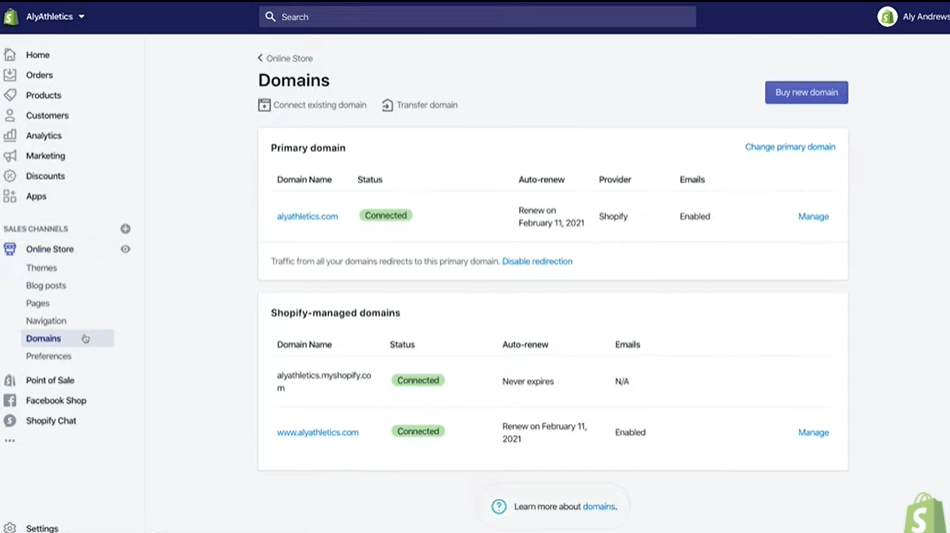The image size is (950, 533).
Task: Click the Point of Sale bag icon
Action: pos(10,380)
